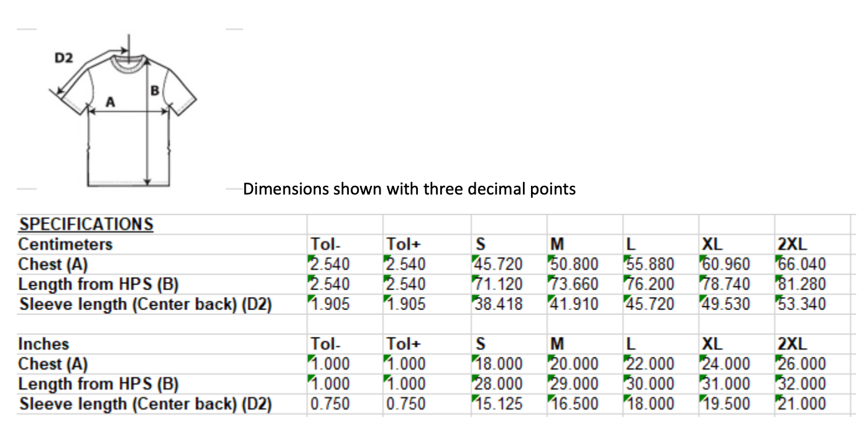The height and width of the screenshot is (440, 868).
Task: Select the Inches header cell
Action: 44,344
